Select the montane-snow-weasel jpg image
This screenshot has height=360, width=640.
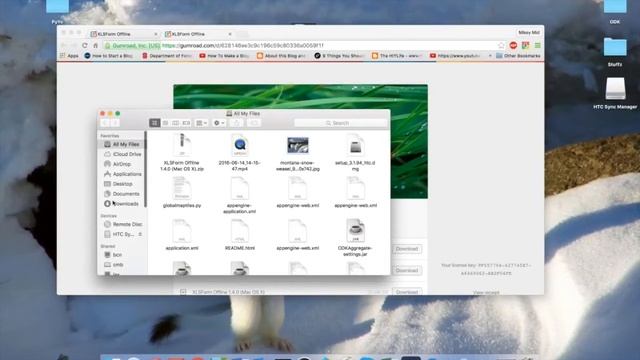[x=298, y=153]
